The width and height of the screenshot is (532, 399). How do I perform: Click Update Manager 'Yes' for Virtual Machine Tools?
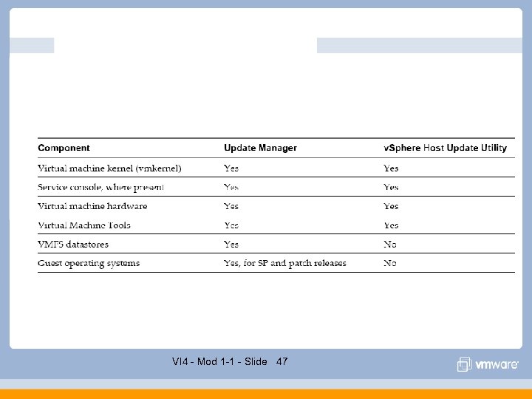click(x=231, y=225)
